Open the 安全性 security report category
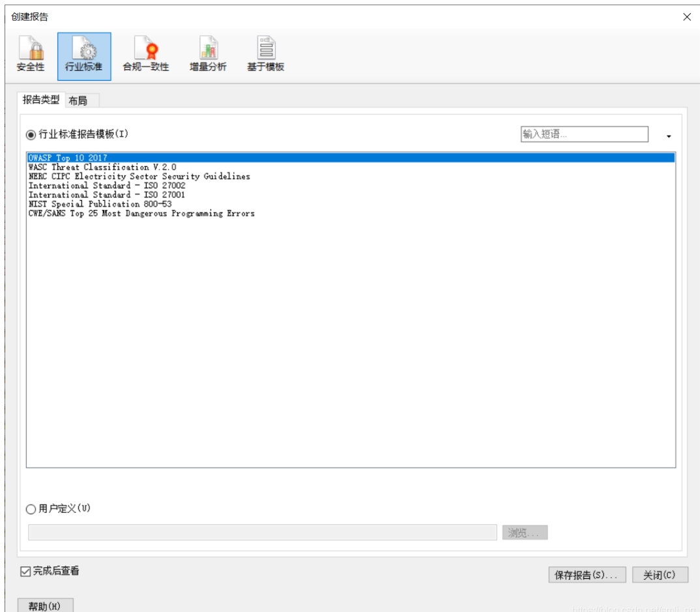This screenshot has width=700, height=612. 31,55
